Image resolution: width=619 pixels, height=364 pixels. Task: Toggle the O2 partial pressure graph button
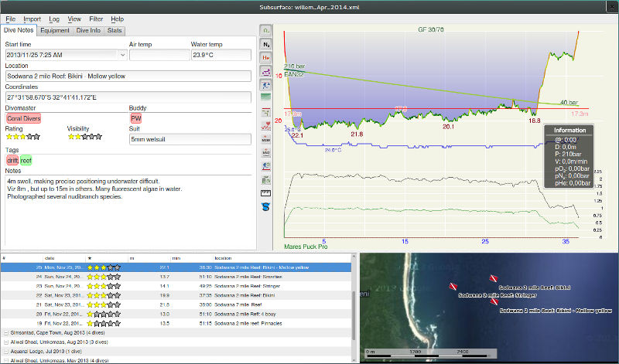(267, 31)
